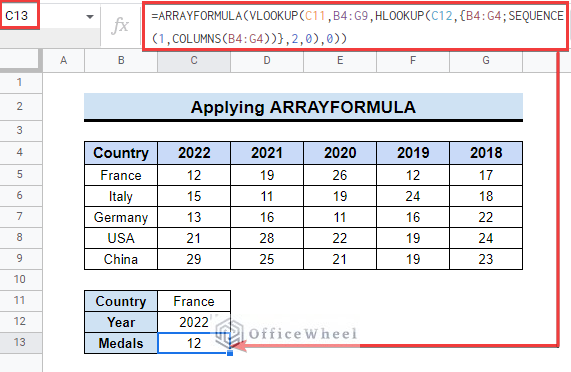This screenshot has height=372, width=571.
Task: Click the 'China' cell
Action: (x=121, y=260)
